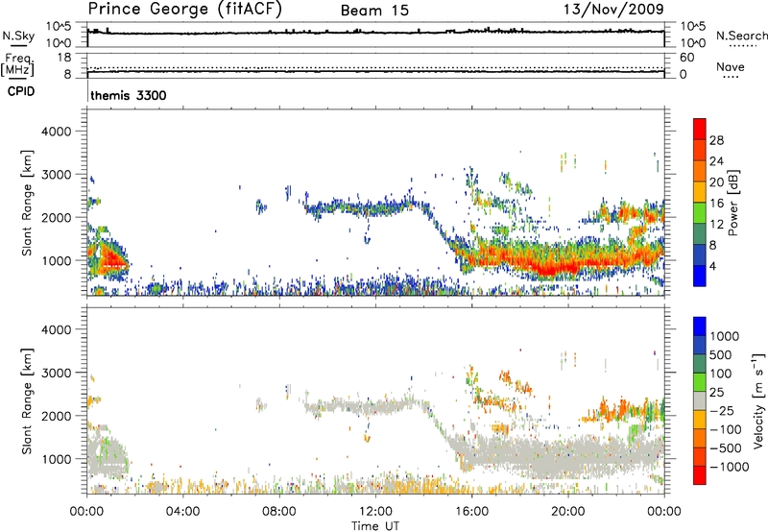Click the blue top segment of Velocity color bar
Screen dimensions: 768x532
point(700,326)
